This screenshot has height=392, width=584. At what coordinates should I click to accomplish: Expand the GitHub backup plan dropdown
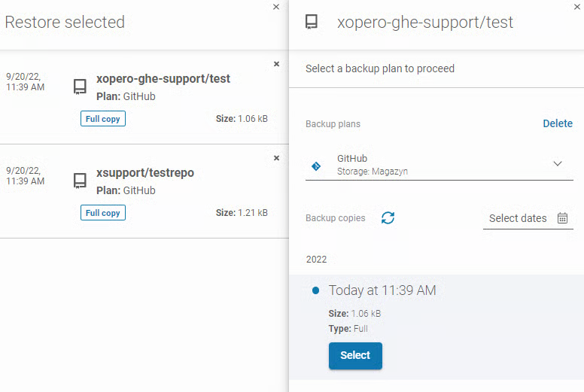tap(558, 164)
